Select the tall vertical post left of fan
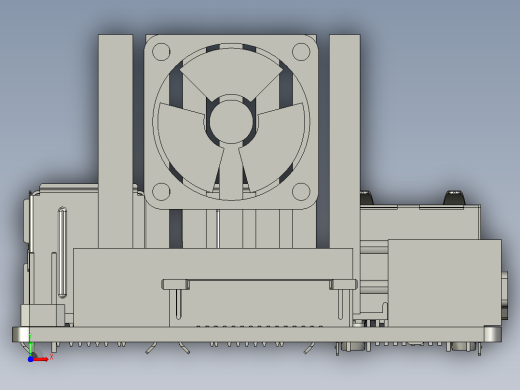The height and width of the screenshot is (390, 520). pos(115,141)
